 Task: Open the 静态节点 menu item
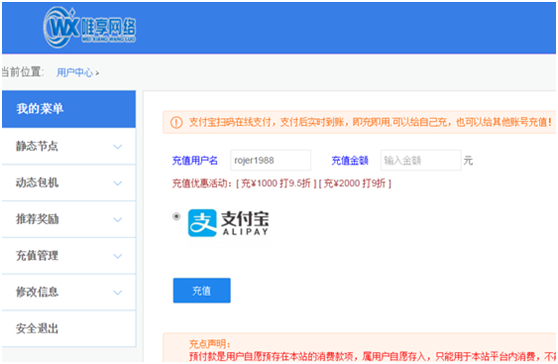tap(69, 146)
